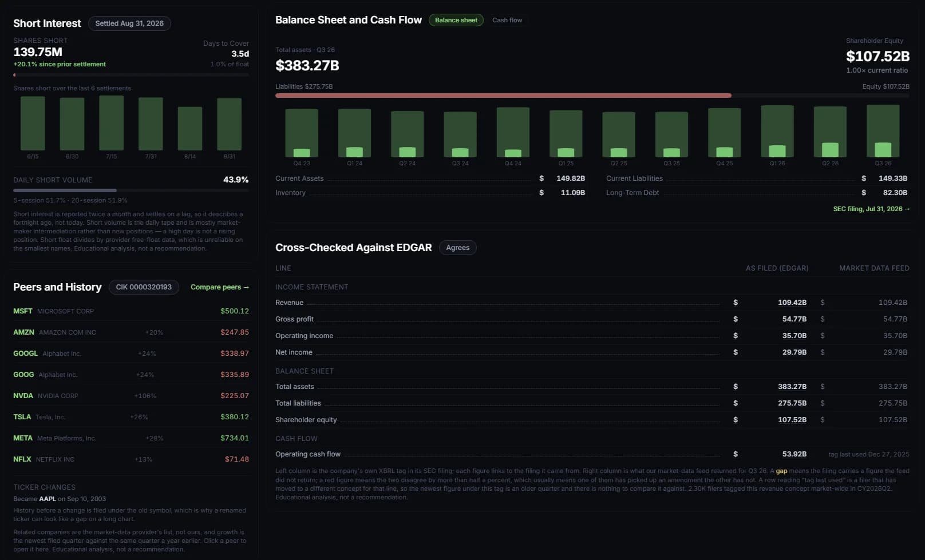
Task: Open the TSLA Tesla peer row
Action: pyautogui.click(x=131, y=417)
